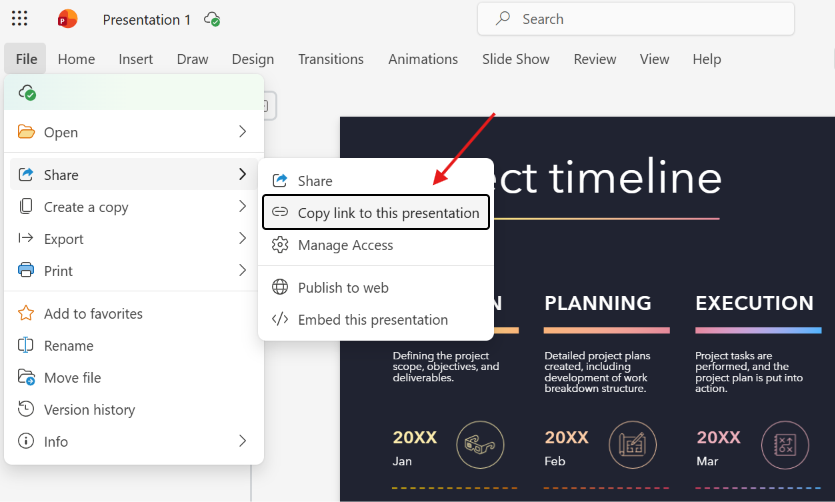
Task: Select the PLANNING heading on the slide
Action: coord(597,303)
